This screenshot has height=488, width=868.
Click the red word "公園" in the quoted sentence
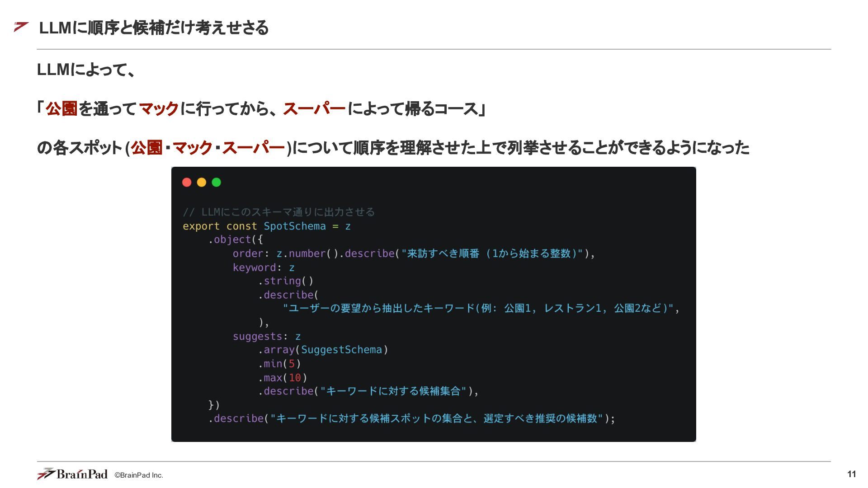(61, 109)
